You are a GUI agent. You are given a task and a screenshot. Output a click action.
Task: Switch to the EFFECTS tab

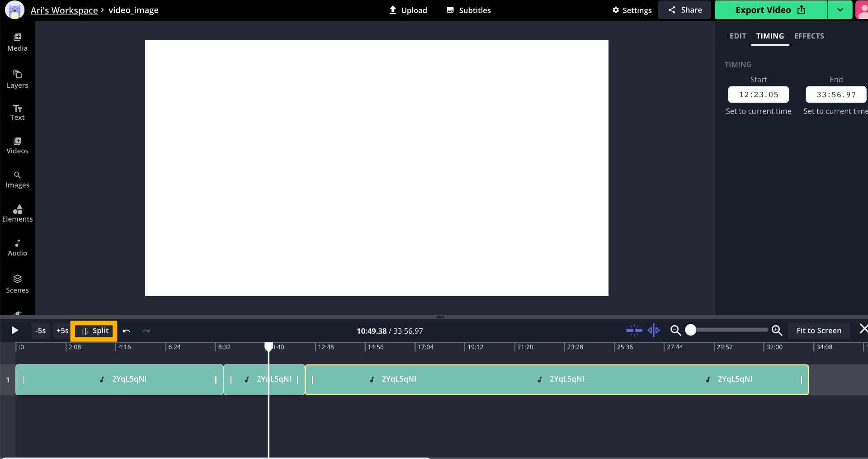tap(809, 36)
